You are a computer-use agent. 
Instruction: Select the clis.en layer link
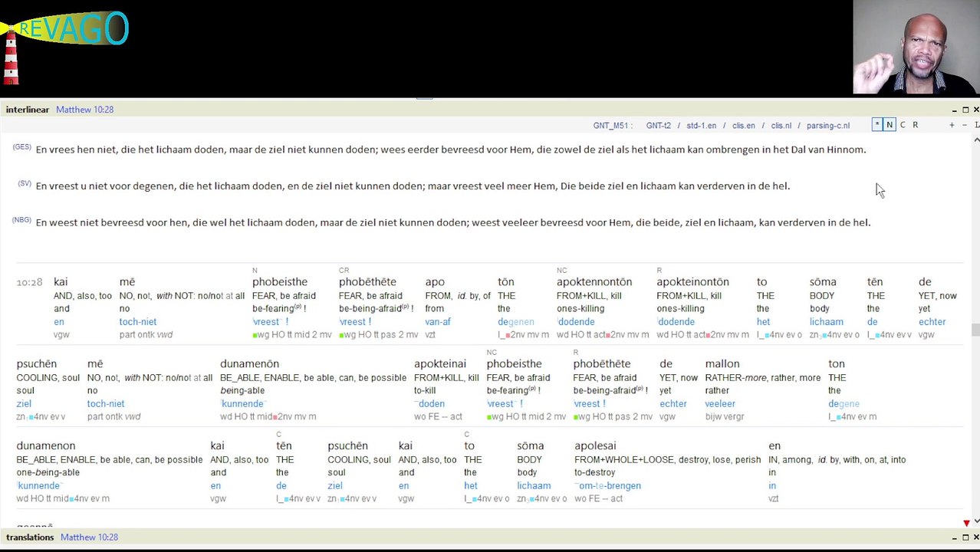click(x=743, y=126)
